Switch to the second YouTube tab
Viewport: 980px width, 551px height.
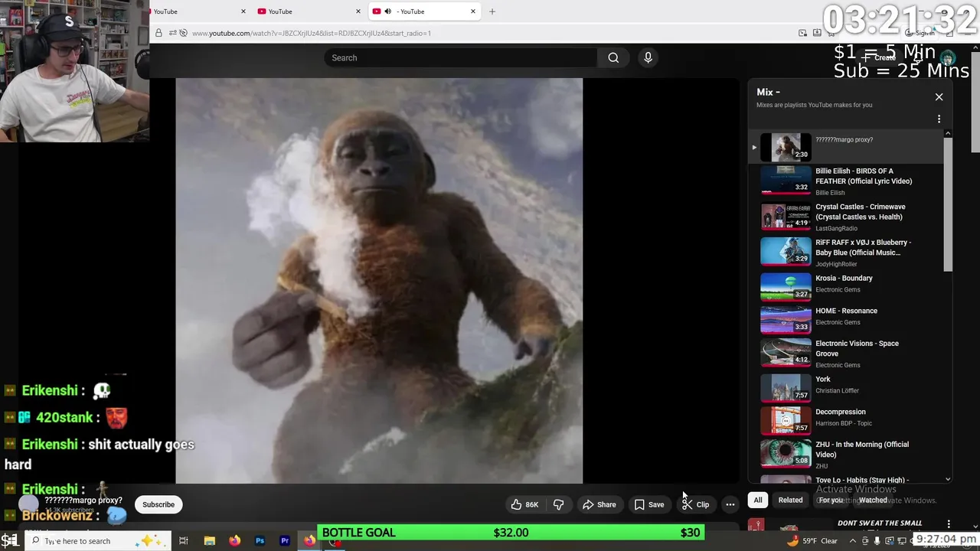click(310, 11)
